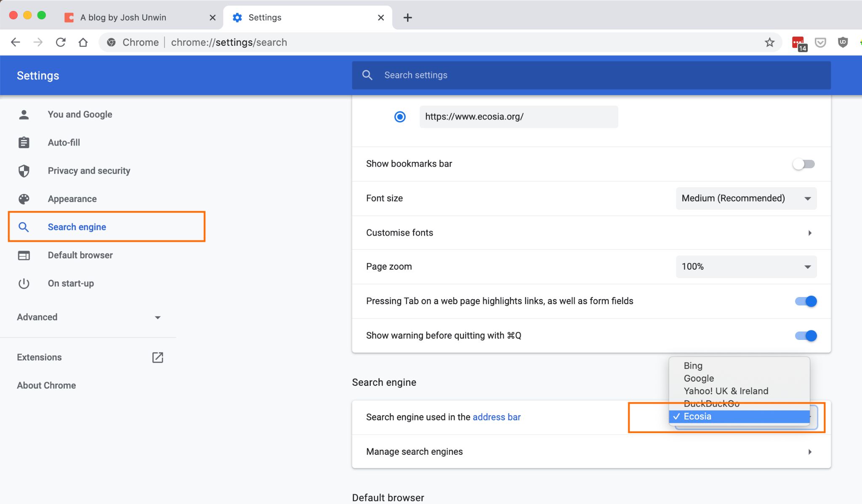Open the Auto-fill settings section
This screenshot has height=504, width=862.
click(64, 143)
